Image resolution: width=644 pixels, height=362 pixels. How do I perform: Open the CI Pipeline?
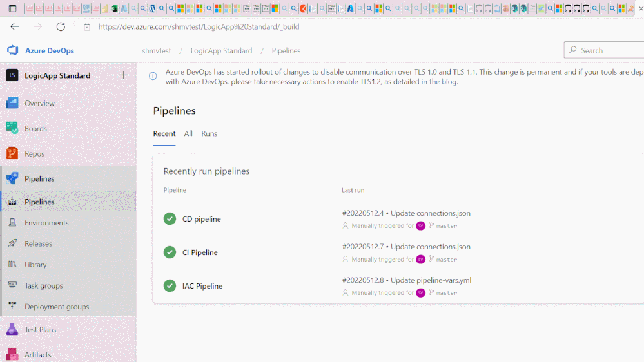click(200, 252)
